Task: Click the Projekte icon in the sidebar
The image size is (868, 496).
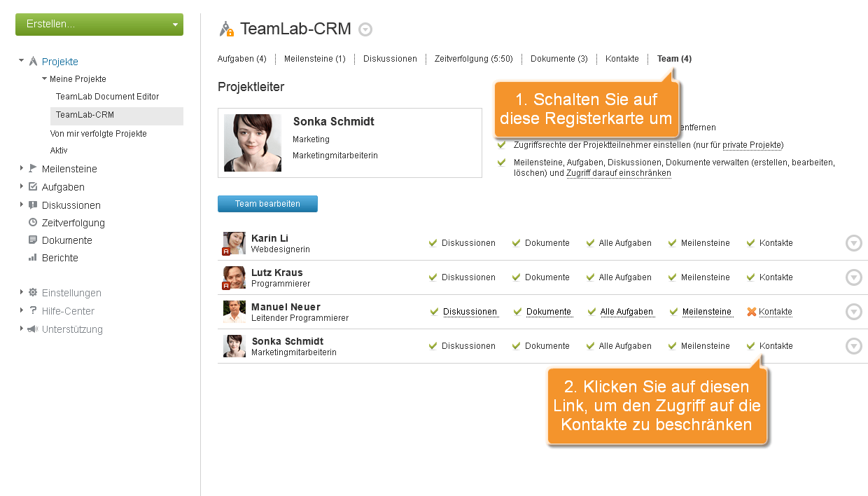Action: 33,62
